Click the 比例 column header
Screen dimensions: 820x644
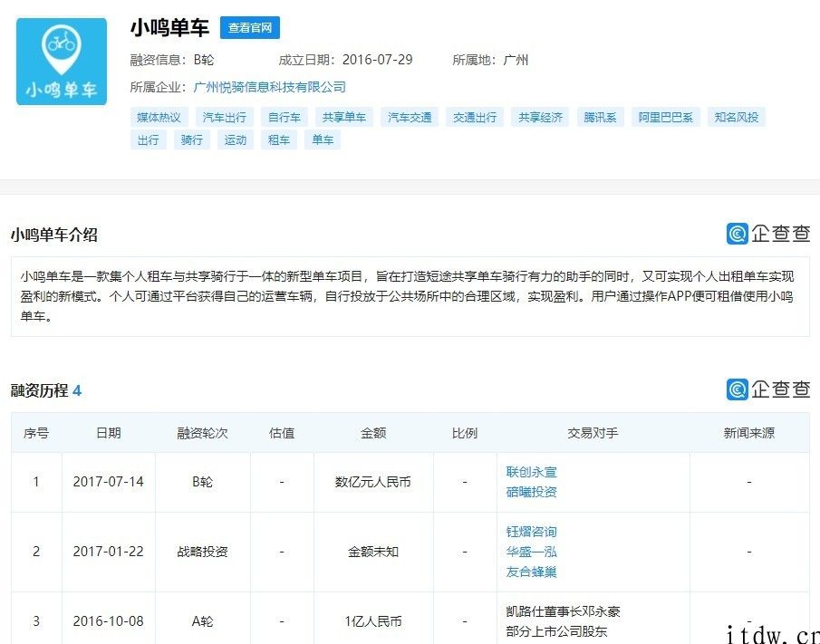465,433
